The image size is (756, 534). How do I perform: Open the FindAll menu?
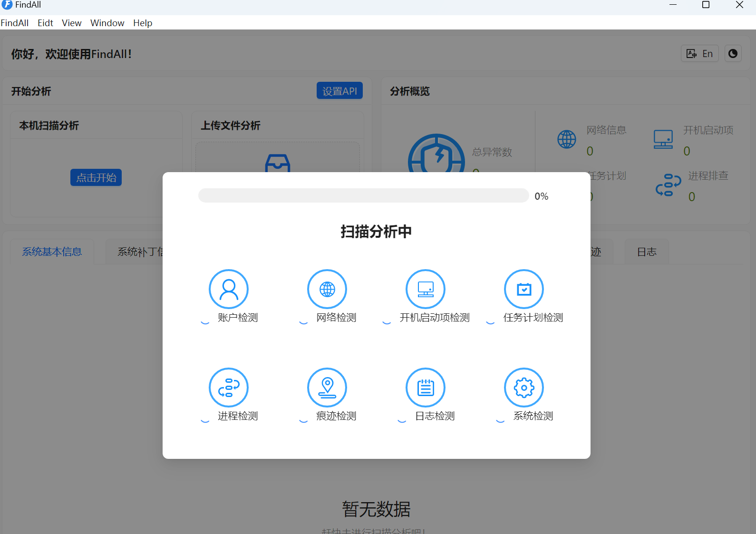pyautogui.click(x=15, y=23)
